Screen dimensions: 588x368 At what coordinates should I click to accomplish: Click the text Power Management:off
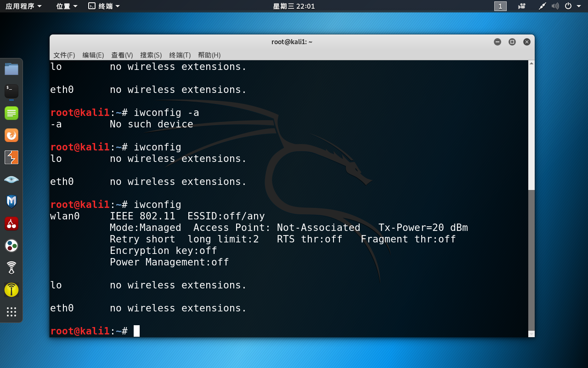(x=170, y=262)
